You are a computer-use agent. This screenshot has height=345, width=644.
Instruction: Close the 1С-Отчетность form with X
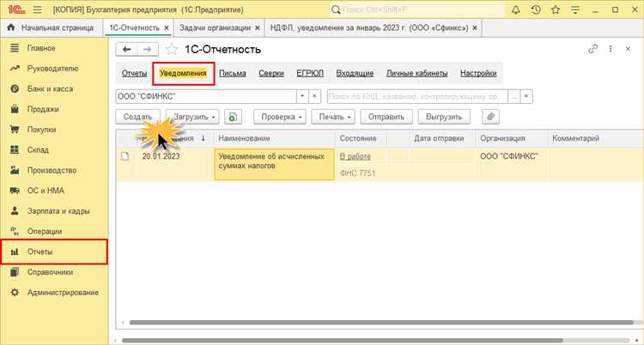pyautogui.click(x=628, y=49)
